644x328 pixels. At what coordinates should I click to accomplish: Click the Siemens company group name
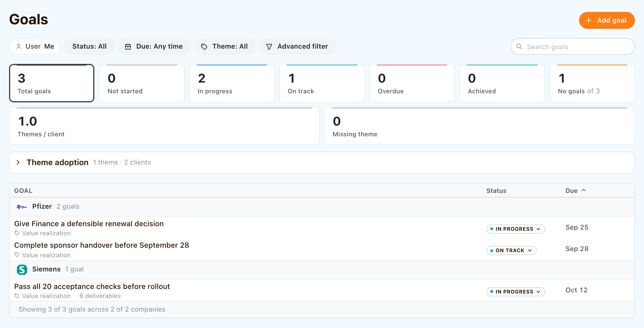46,269
